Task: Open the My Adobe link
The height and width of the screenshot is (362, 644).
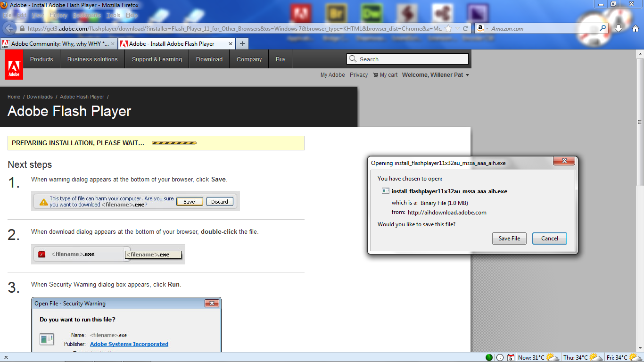Action: pyautogui.click(x=333, y=75)
